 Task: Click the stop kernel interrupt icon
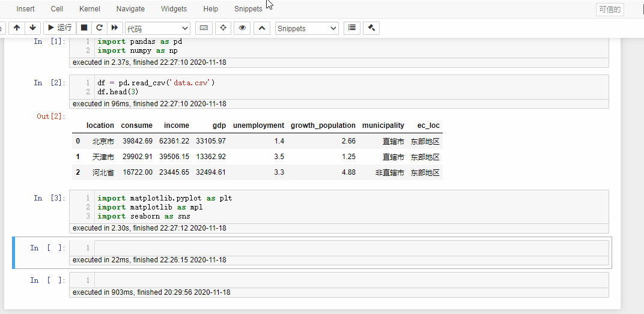click(84, 28)
